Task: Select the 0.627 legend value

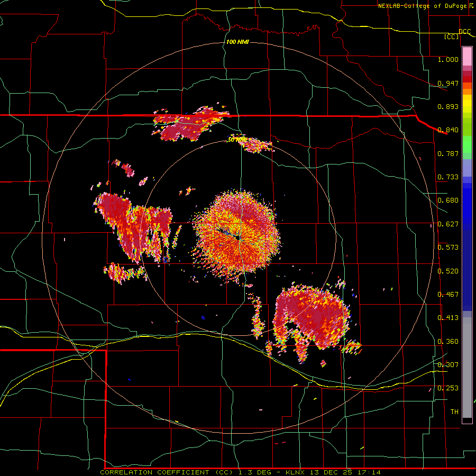Action: tap(448, 224)
